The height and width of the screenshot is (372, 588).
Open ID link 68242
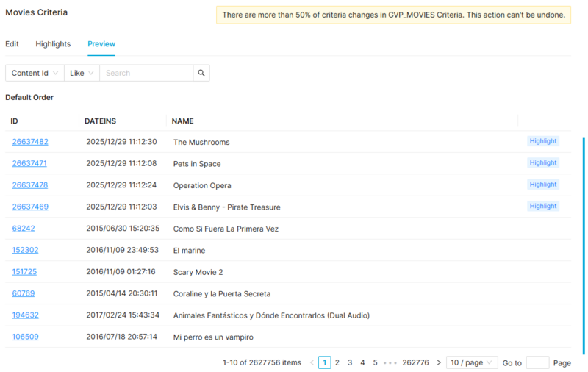coord(24,229)
